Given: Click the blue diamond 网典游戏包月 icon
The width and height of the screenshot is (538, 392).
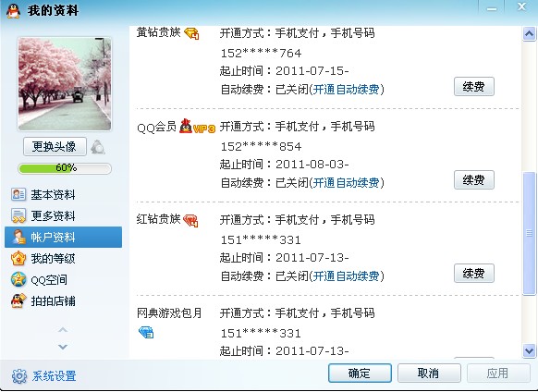Looking at the screenshot, I should 146,332.
